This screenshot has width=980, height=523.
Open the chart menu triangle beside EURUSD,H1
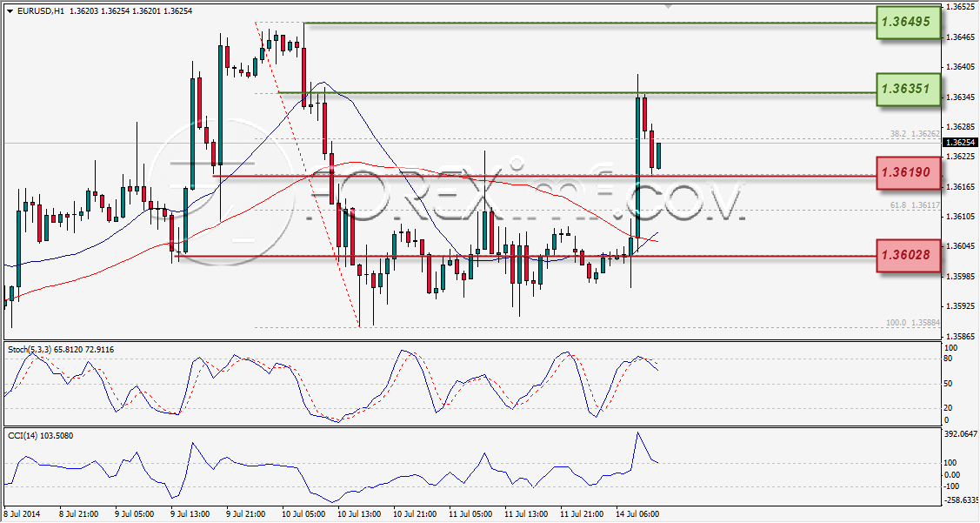[10, 11]
